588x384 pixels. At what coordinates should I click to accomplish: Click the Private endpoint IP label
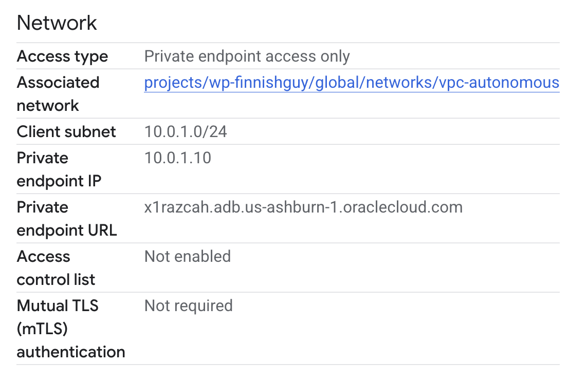(x=59, y=169)
